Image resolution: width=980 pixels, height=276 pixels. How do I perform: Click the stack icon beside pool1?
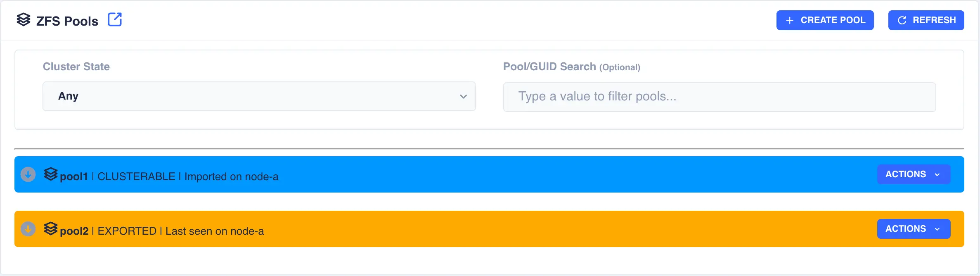(x=51, y=174)
